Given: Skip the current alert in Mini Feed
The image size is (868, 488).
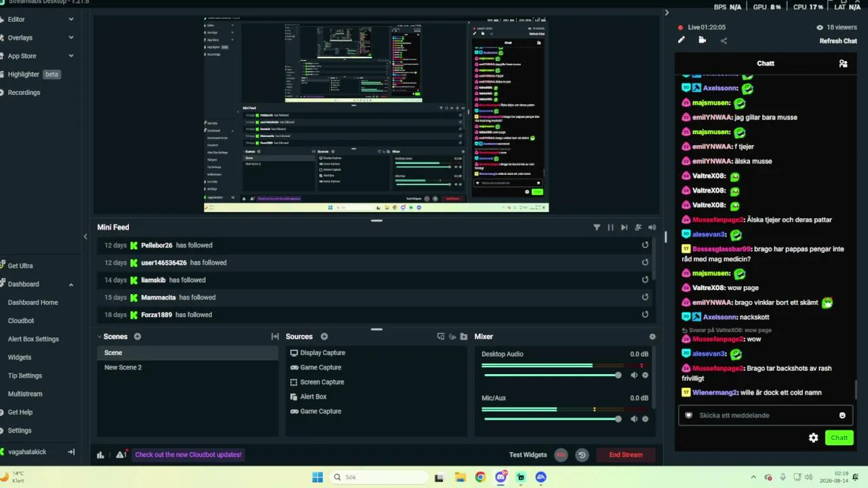Looking at the screenshot, I should pos(625,228).
